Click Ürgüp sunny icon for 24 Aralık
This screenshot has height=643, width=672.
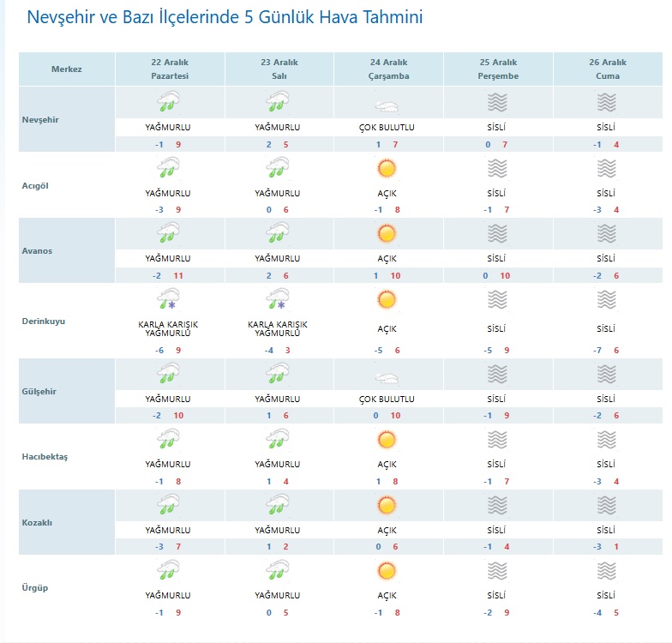[x=387, y=570]
